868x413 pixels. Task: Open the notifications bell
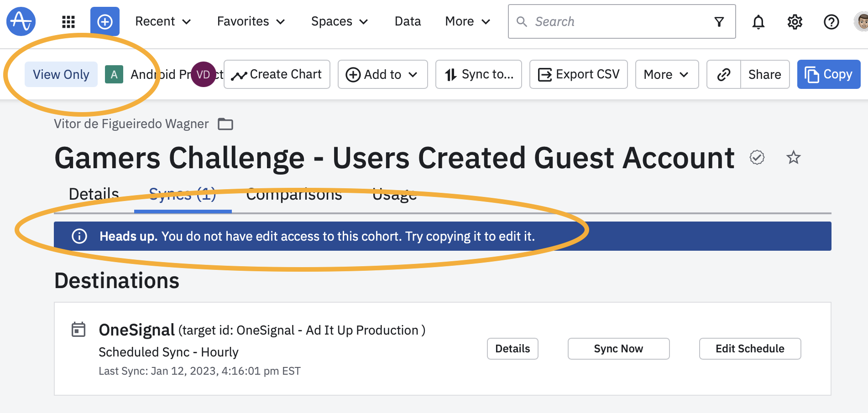point(758,21)
